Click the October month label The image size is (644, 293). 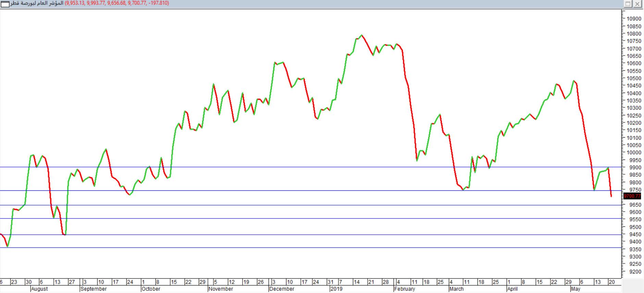pos(151,289)
